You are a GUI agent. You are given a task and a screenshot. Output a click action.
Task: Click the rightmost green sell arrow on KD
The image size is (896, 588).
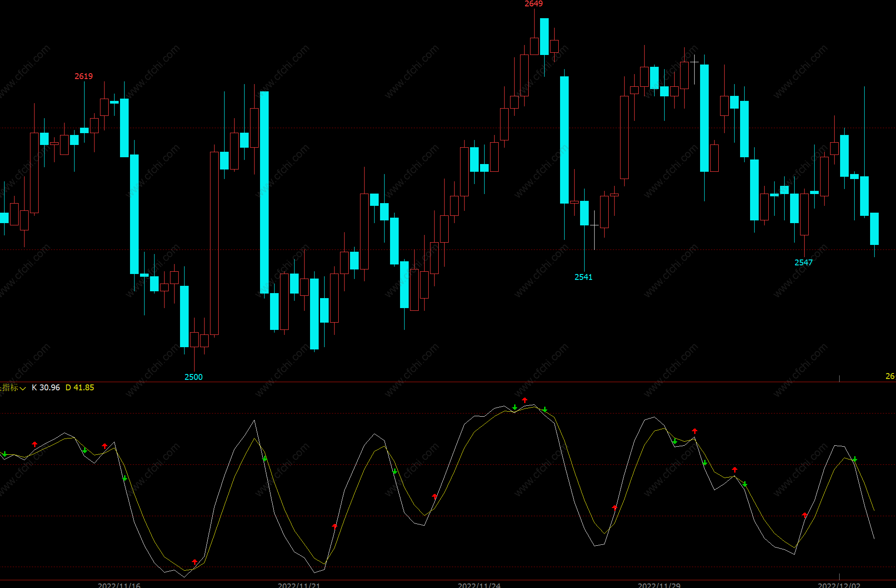point(855,459)
